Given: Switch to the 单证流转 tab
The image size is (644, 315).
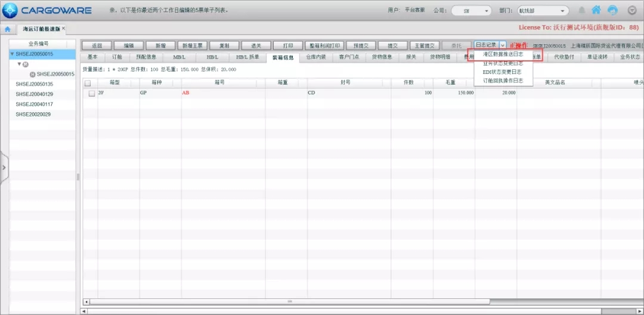Looking at the screenshot, I should [597, 57].
